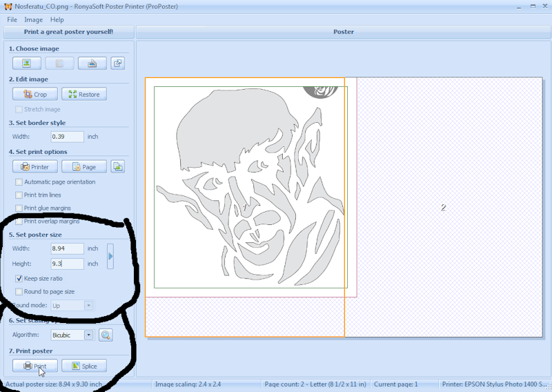This screenshot has width=552, height=392.
Task: Enable Automatic page orientation checkbox
Action: click(19, 182)
